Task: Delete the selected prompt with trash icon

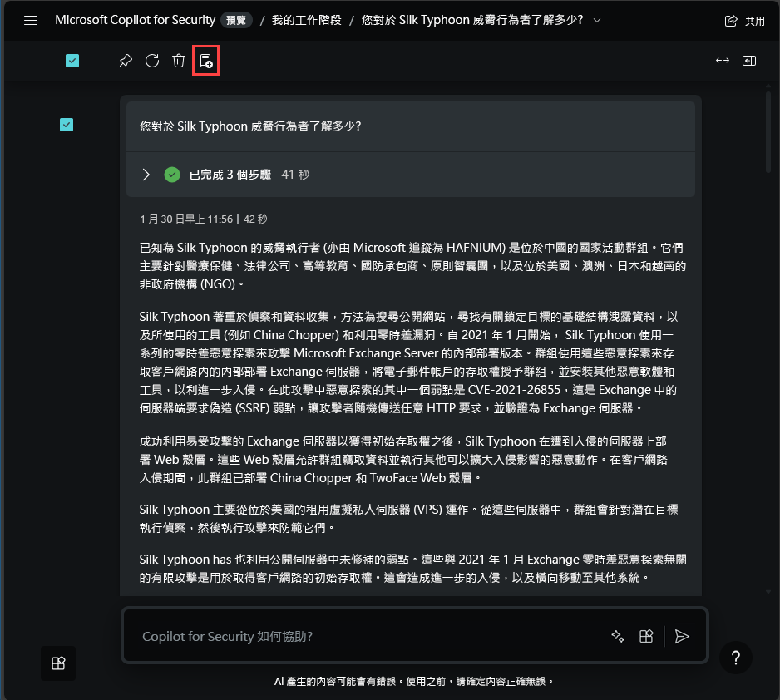Action: [x=179, y=61]
